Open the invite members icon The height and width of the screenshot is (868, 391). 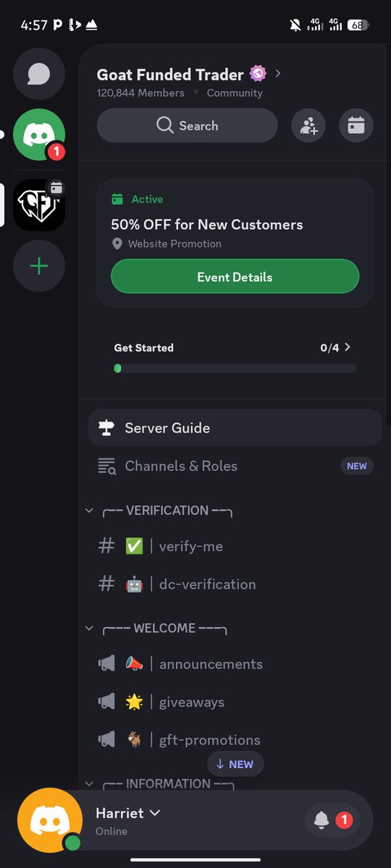tap(308, 126)
